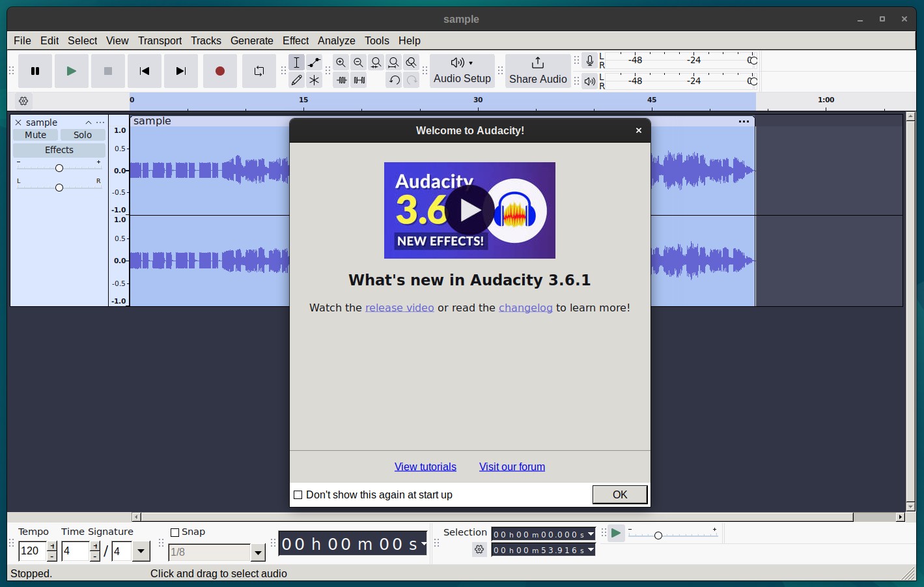Click OK in the Welcome dialog
The width and height of the screenshot is (924, 587).
tap(620, 494)
